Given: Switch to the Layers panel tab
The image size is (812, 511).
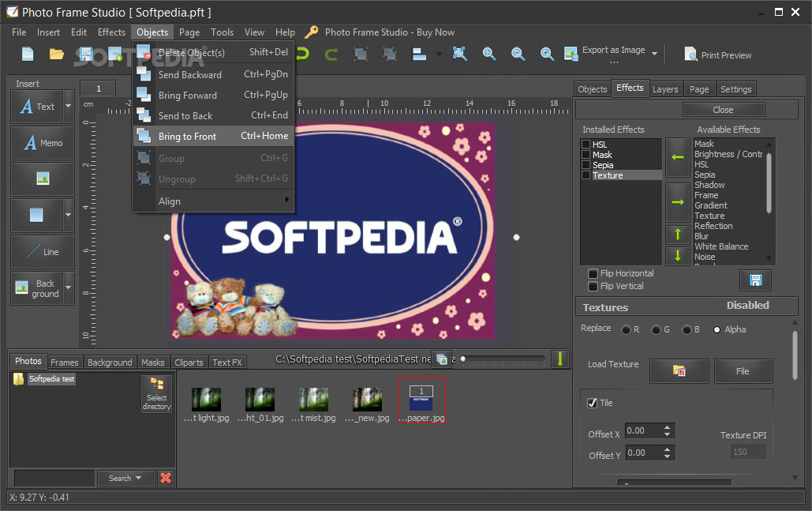Looking at the screenshot, I should point(665,89).
